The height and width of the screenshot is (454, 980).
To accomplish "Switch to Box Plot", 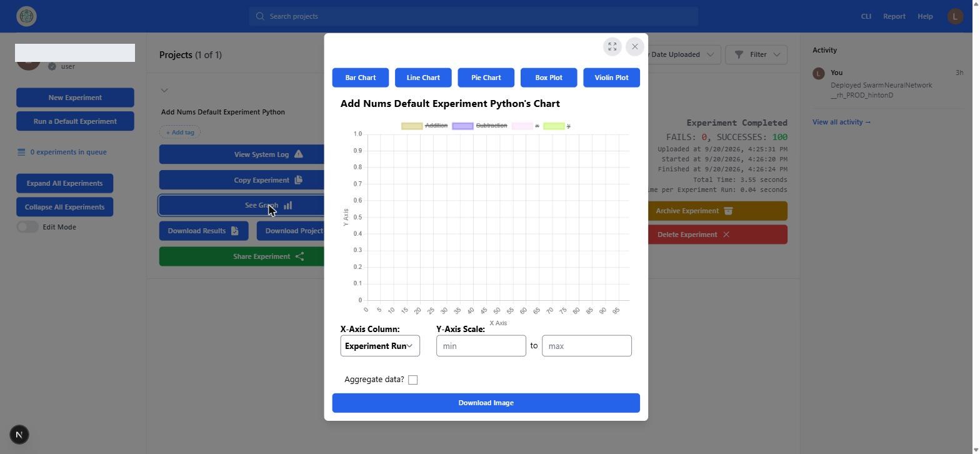I will click(x=549, y=78).
